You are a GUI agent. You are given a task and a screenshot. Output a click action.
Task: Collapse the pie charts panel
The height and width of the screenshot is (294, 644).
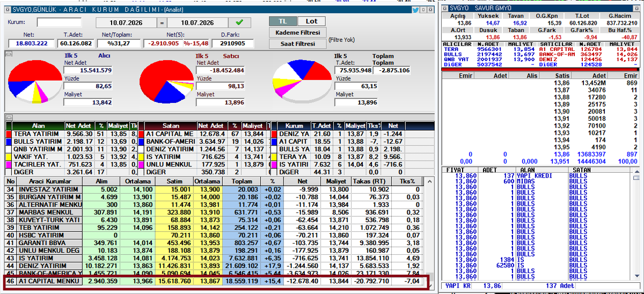(8, 54)
